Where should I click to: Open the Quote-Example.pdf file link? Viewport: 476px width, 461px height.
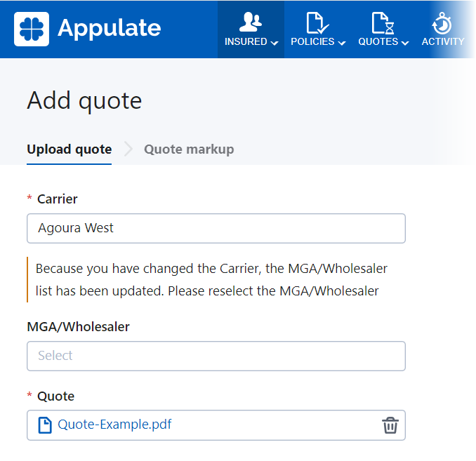[x=114, y=425]
